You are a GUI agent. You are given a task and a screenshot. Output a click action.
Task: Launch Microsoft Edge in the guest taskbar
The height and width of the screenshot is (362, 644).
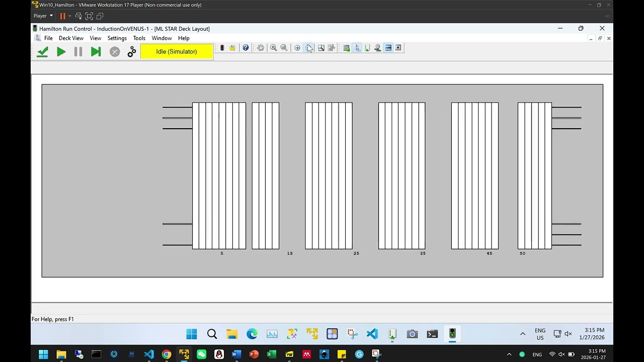252,334
